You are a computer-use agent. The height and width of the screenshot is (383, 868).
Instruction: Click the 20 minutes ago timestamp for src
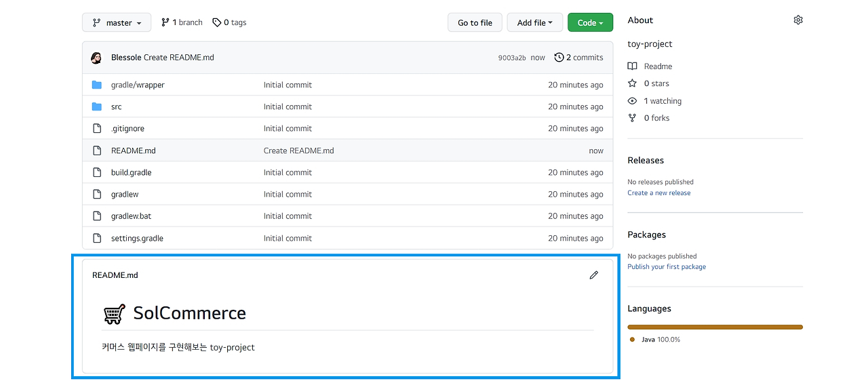(576, 106)
